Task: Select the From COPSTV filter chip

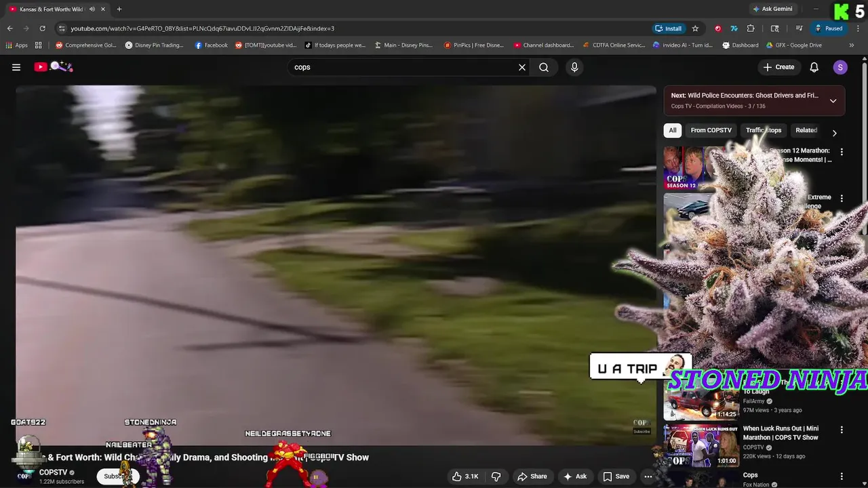Action: tap(711, 130)
